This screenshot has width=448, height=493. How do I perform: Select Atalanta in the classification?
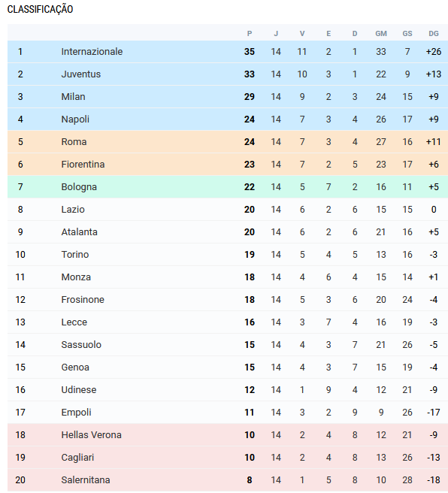pyautogui.click(x=79, y=232)
